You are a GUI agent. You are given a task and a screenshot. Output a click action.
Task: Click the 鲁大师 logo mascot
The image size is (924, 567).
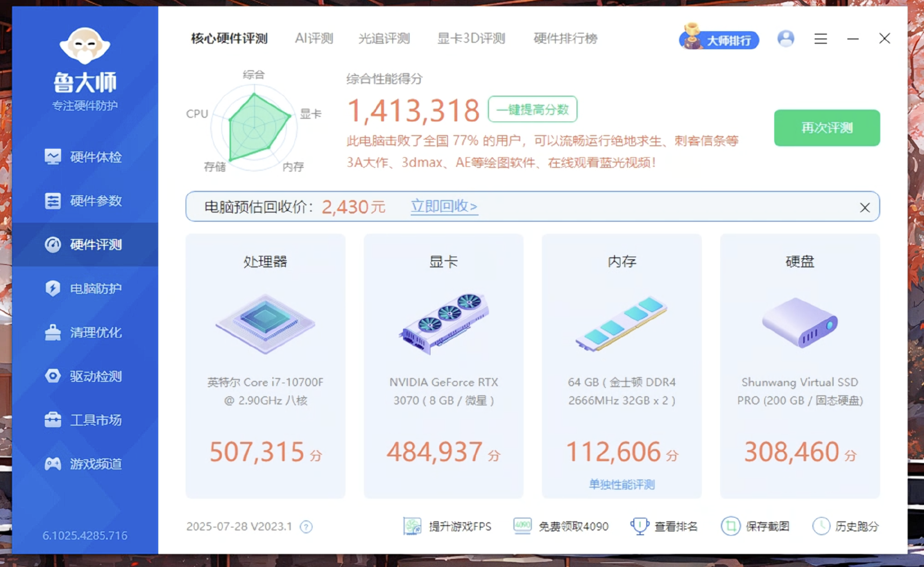click(85, 46)
